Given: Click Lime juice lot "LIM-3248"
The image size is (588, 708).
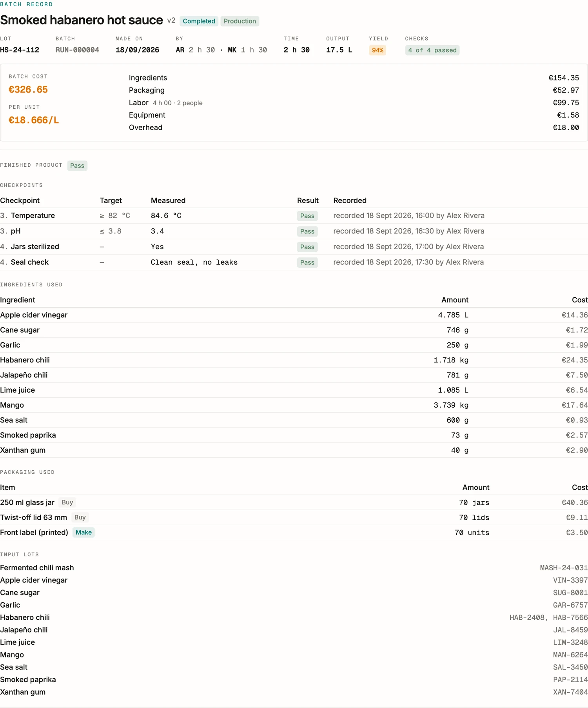Looking at the screenshot, I should (570, 642).
